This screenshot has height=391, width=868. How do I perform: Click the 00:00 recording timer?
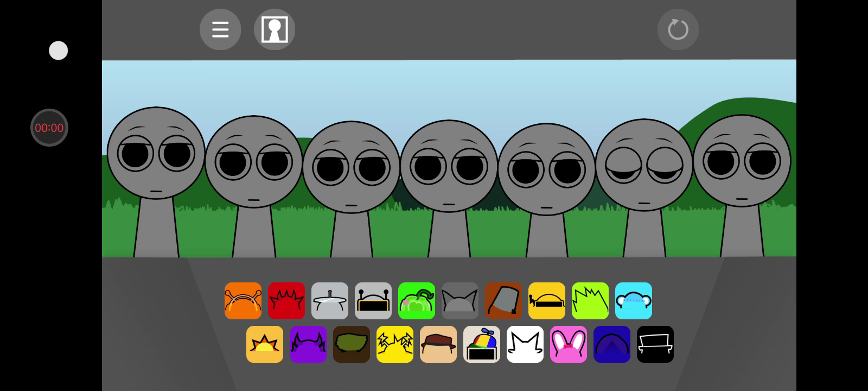coord(49,128)
